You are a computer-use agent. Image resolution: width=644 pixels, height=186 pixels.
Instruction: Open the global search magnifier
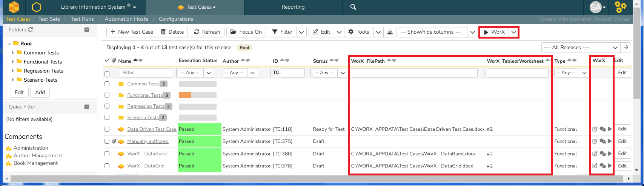click(353, 7)
